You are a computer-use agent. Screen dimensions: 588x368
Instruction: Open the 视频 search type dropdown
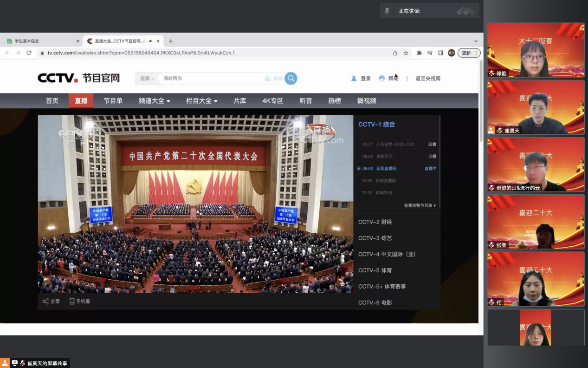147,79
